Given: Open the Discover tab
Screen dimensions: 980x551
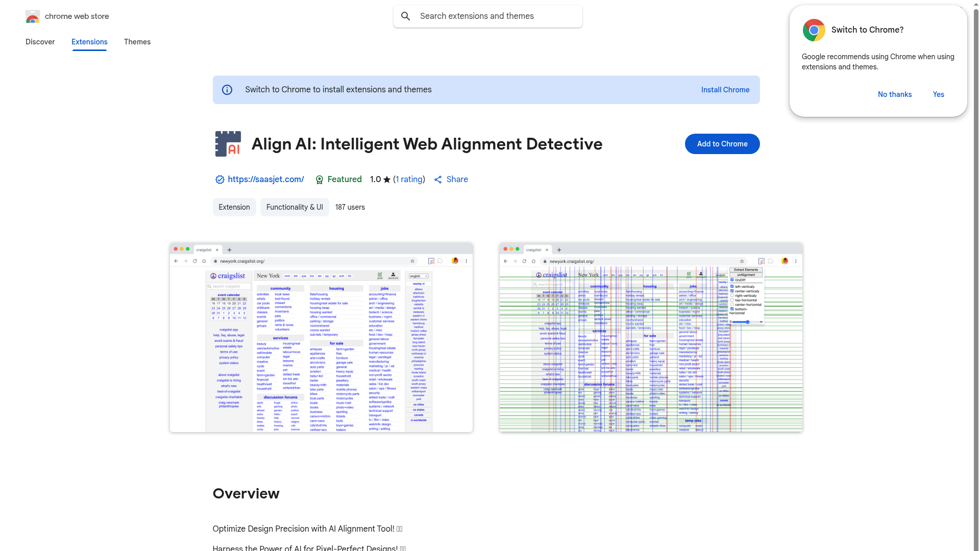Looking at the screenshot, I should (40, 42).
